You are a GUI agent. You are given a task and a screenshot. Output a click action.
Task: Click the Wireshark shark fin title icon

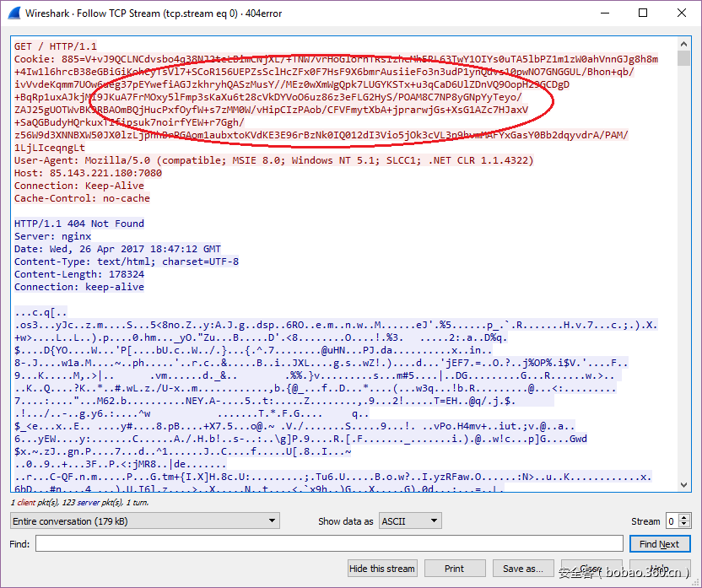(14, 13)
